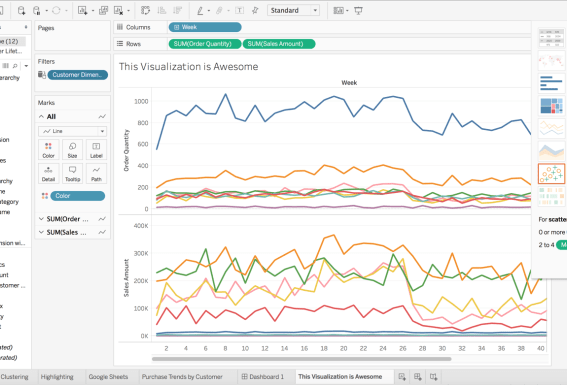Toggle Show Mark Labels toolbar icon
567x385 pixels.
tap(239, 10)
